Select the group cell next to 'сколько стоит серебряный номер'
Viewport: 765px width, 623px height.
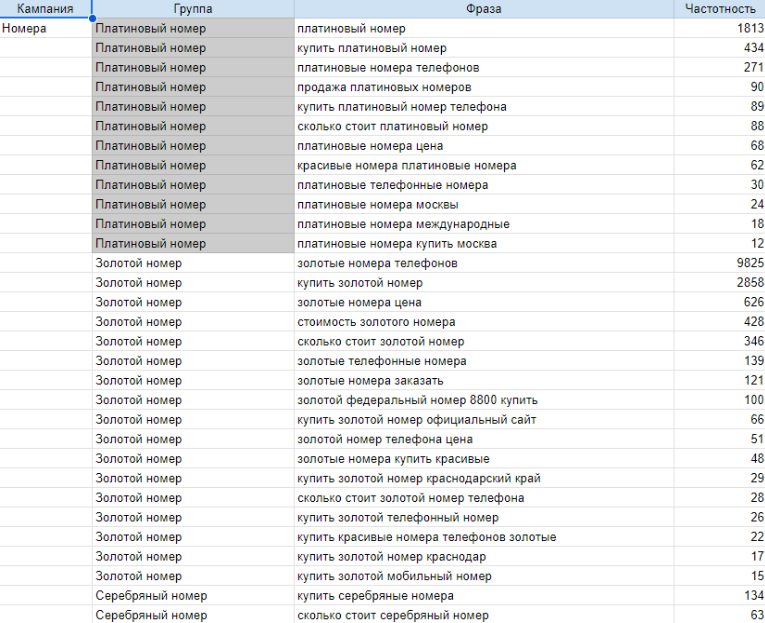click(192, 615)
